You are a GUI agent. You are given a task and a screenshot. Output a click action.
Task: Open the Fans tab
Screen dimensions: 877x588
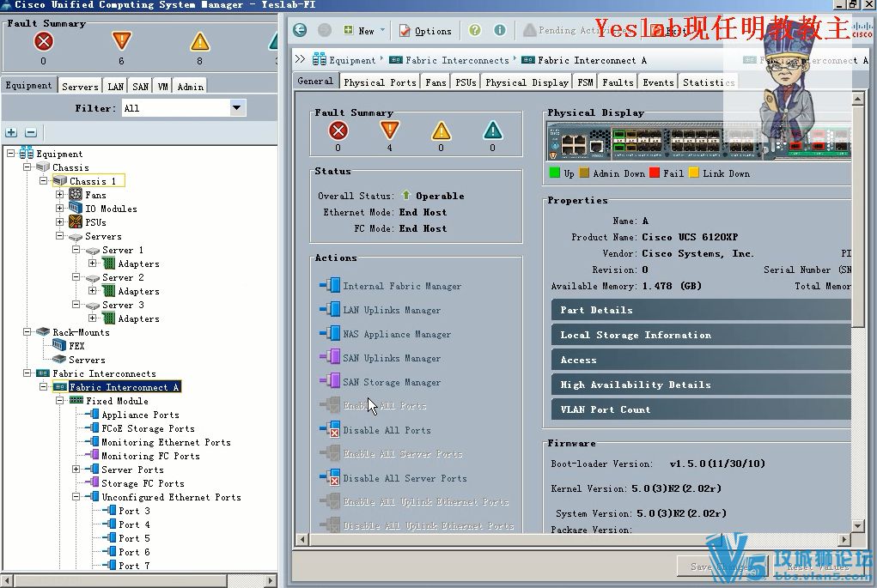click(435, 82)
